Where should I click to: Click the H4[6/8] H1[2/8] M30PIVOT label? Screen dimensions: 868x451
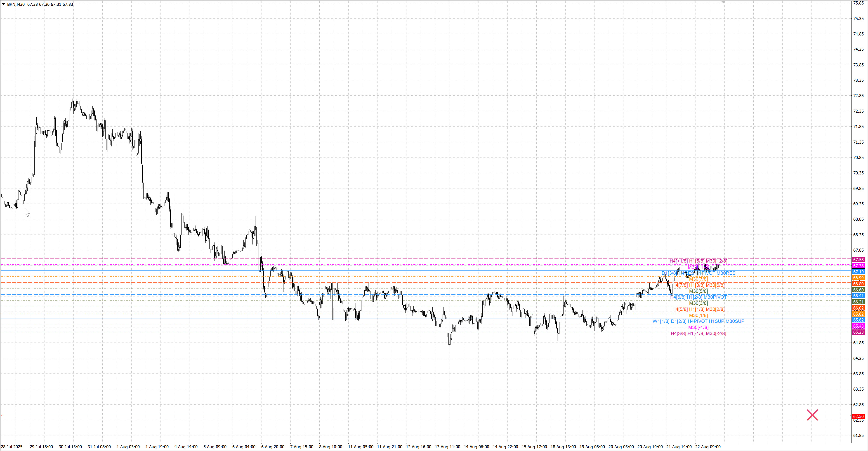[x=698, y=297]
